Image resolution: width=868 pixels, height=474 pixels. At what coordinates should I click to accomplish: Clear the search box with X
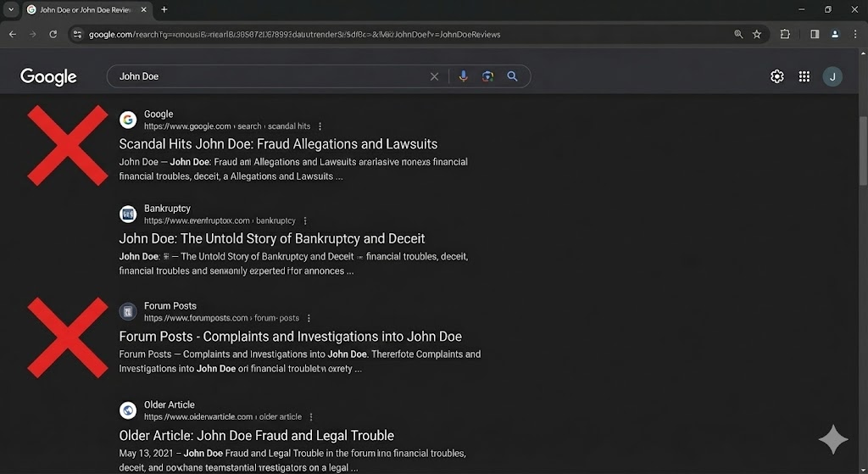pos(434,76)
